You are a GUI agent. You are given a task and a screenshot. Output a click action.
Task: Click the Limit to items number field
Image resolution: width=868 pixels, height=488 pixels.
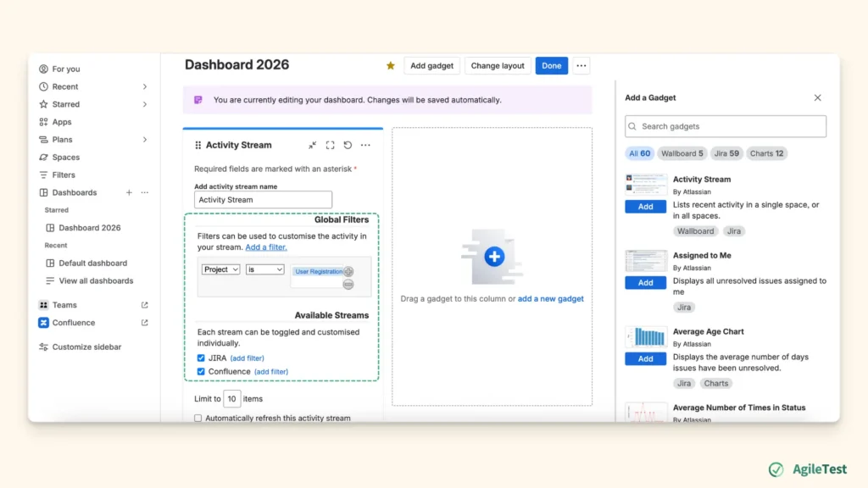click(x=232, y=399)
